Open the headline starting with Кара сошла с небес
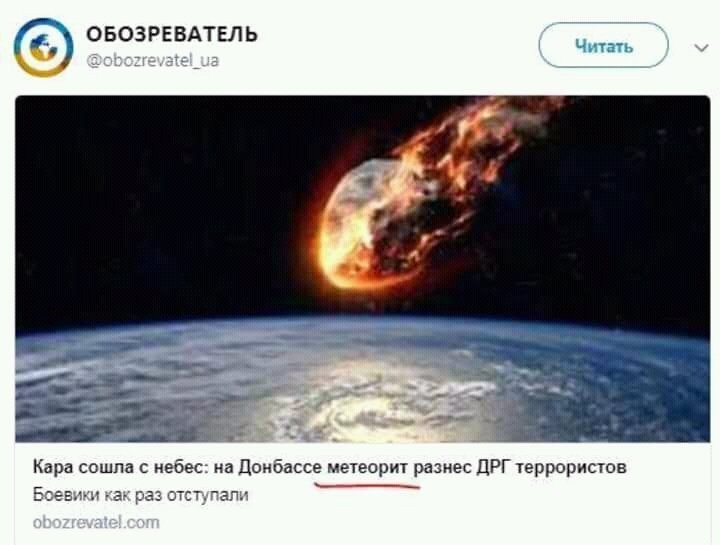Viewport: 720px width, 545px height. click(329, 467)
